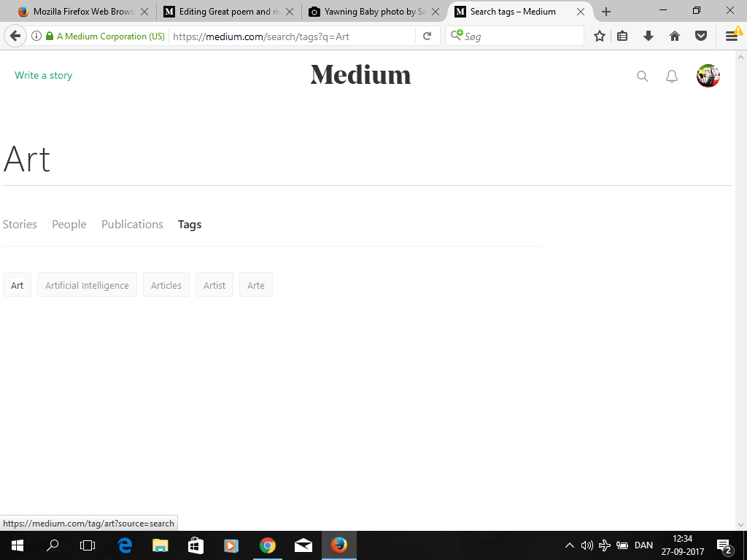Image resolution: width=747 pixels, height=560 pixels.
Task: Click the Medium search magnifier icon
Action: [x=642, y=76]
